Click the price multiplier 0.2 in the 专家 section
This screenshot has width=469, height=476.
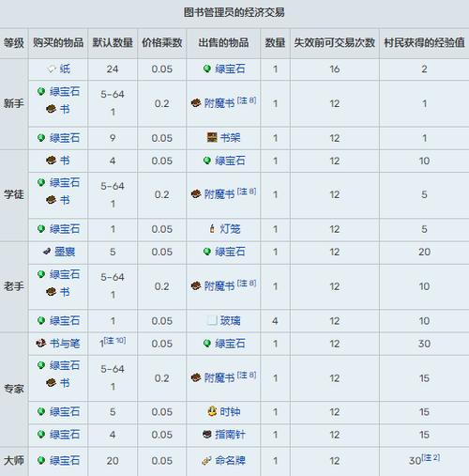click(162, 378)
